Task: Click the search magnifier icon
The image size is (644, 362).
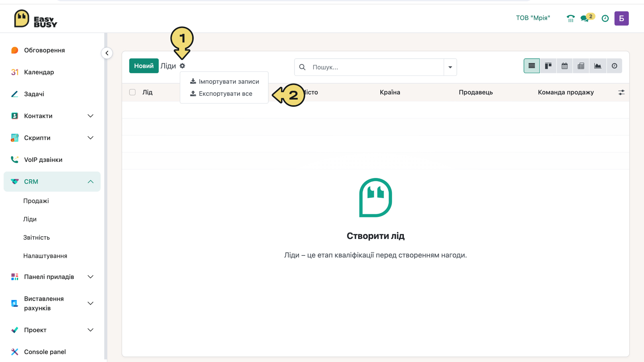Action: tap(302, 67)
